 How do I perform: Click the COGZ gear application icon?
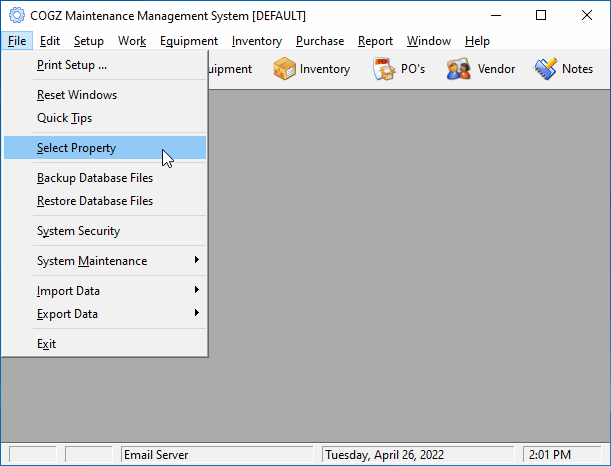(x=17, y=16)
